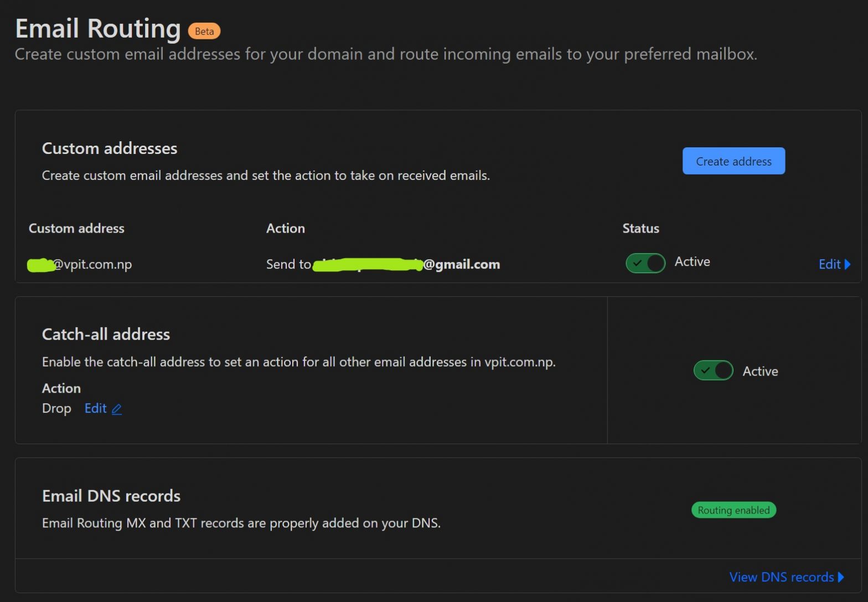868x602 pixels.
Task: Click the catch-all description mentioning vpit.com.np
Action: 299,362
